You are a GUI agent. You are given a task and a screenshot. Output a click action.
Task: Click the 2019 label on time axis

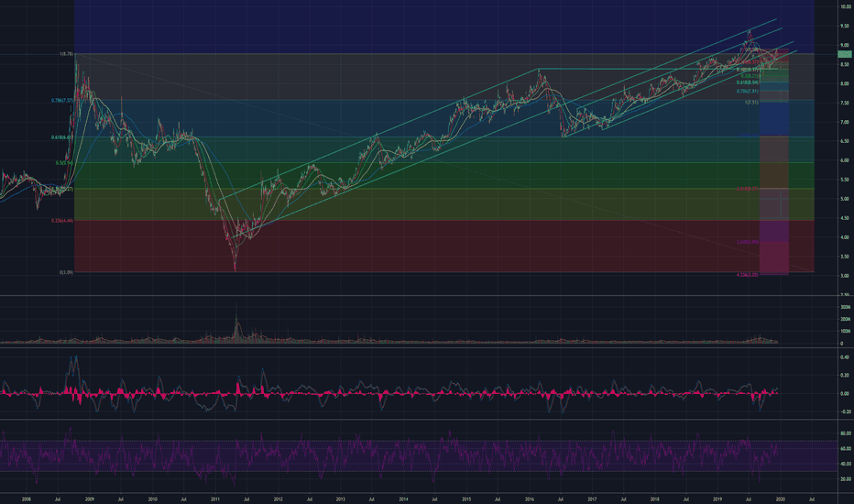pyautogui.click(x=717, y=499)
